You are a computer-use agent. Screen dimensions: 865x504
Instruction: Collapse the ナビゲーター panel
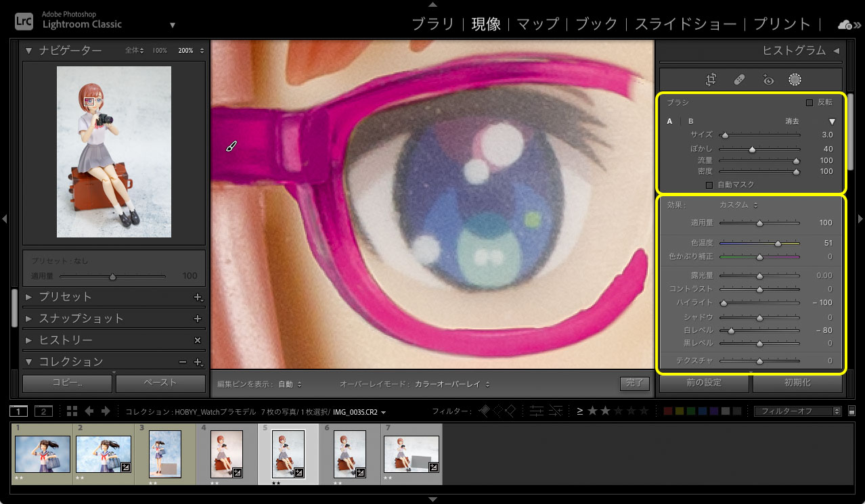pyautogui.click(x=29, y=51)
